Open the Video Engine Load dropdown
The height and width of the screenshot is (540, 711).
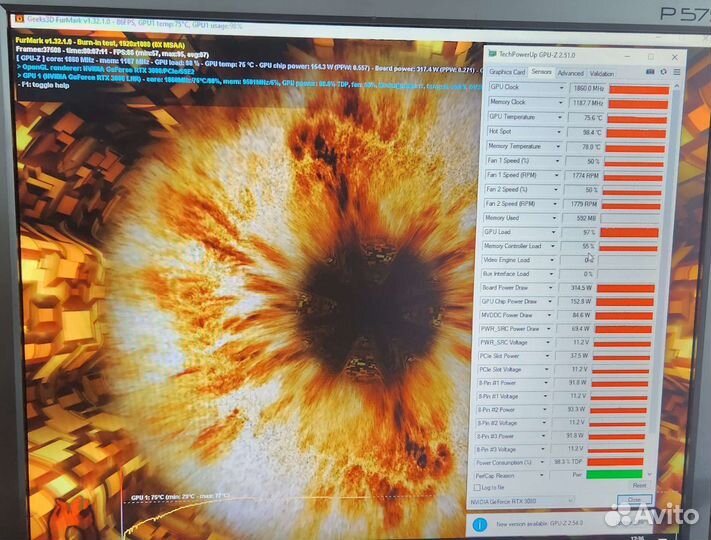(551, 260)
